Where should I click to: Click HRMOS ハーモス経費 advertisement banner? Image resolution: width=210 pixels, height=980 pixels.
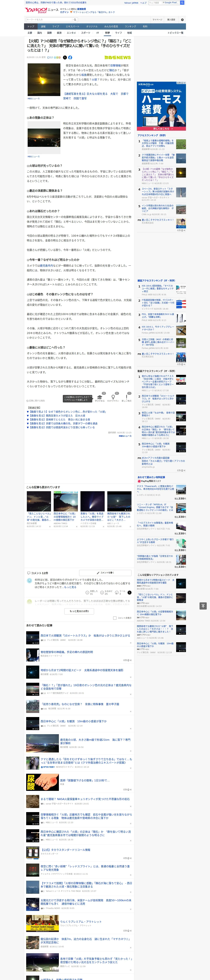161,106
